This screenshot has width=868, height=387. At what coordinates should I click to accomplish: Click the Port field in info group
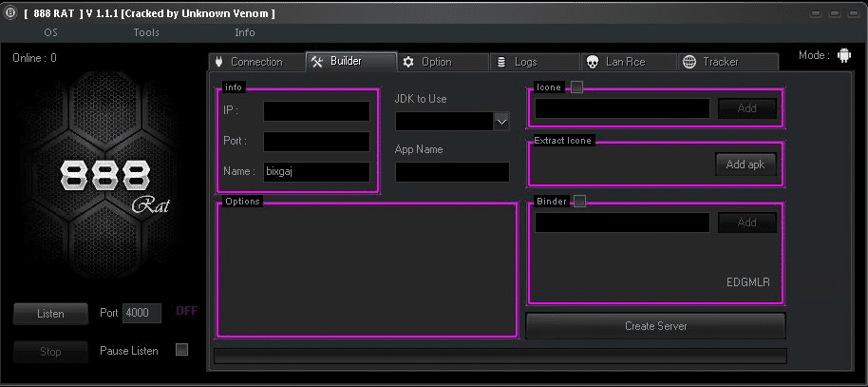coord(316,142)
